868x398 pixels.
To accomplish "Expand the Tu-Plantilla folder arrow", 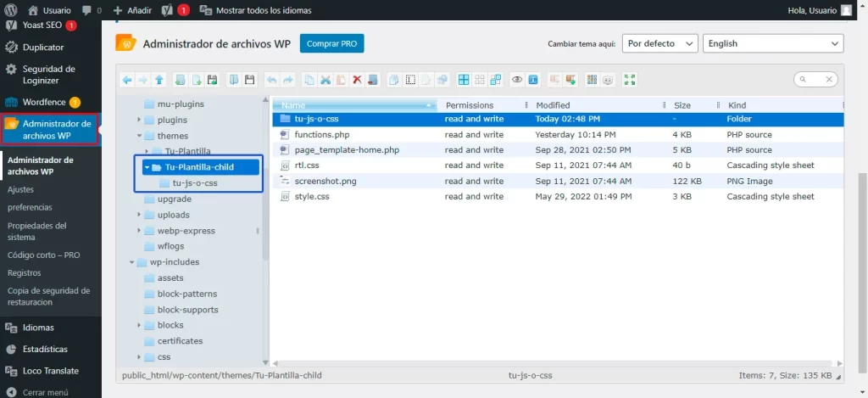I will click(146, 151).
